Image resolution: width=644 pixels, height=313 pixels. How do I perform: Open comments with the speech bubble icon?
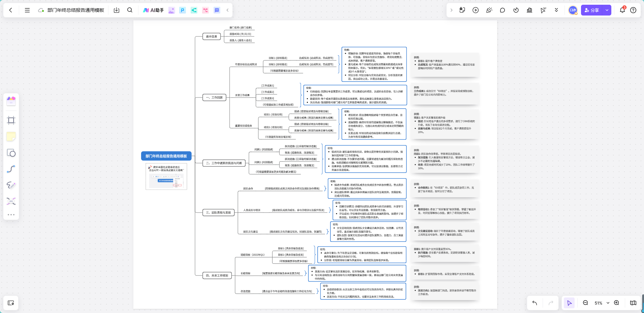coord(503,10)
